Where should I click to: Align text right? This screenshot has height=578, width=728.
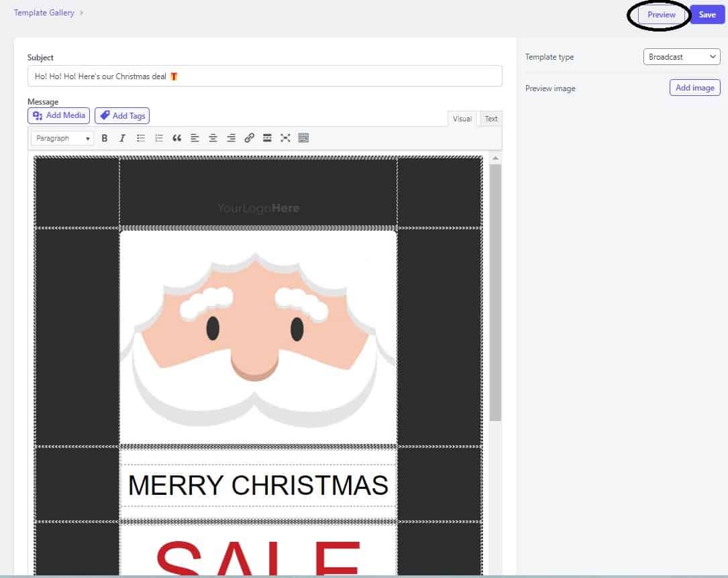click(231, 138)
